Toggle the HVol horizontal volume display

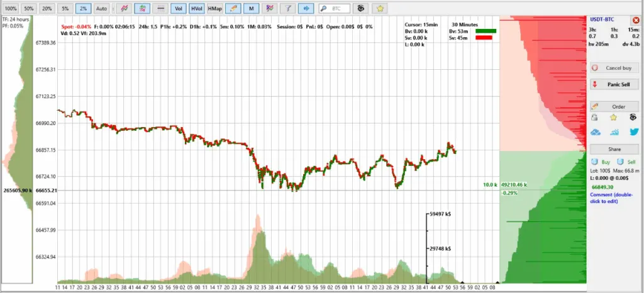click(197, 8)
